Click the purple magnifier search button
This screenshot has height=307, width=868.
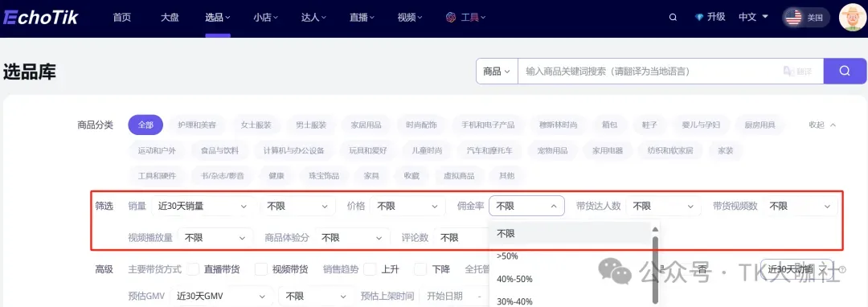coord(845,71)
